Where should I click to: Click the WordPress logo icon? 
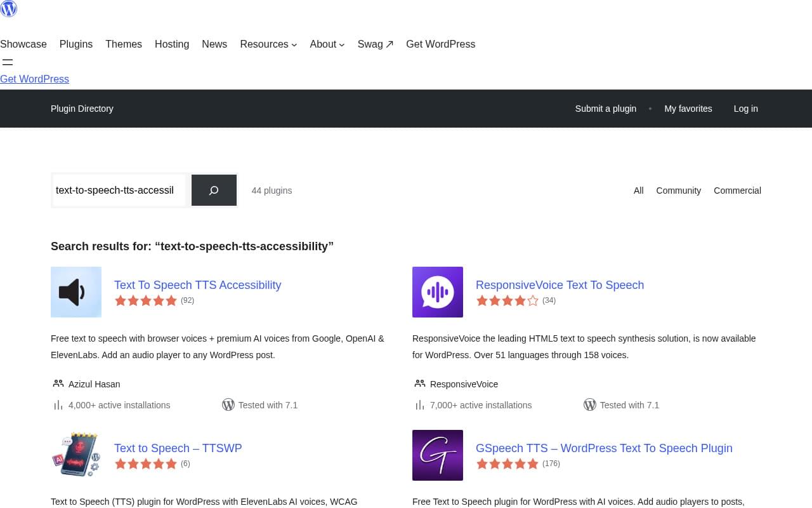click(x=8, y=8)
